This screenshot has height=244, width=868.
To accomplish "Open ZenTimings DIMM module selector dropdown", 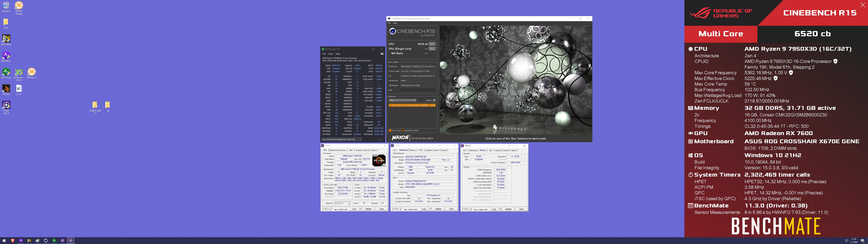I will coord(342,139).
